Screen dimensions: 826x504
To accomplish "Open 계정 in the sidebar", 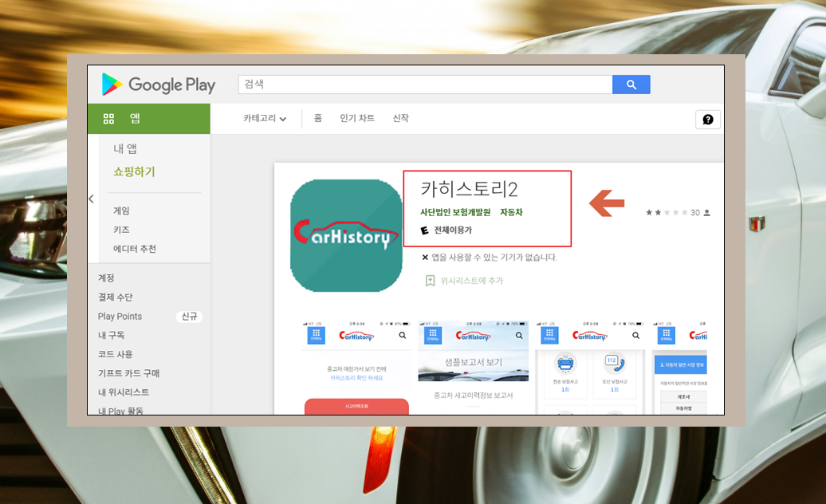I will [x=106, y=278].
